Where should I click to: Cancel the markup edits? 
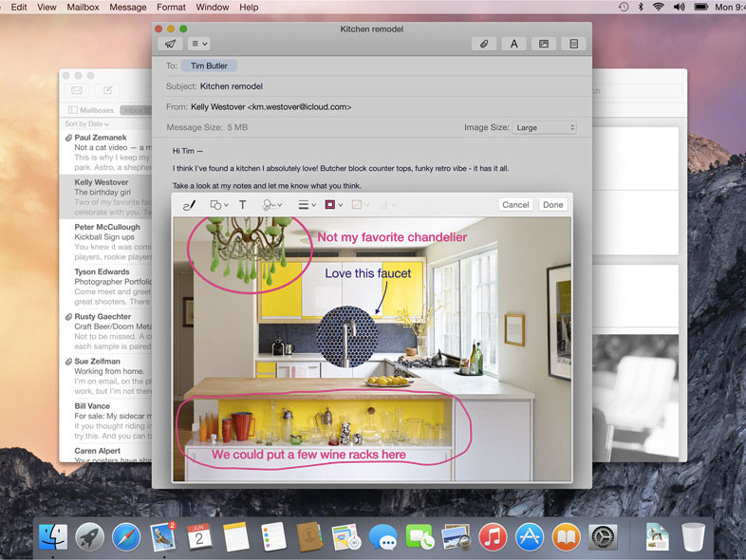[x=515, y=205]
